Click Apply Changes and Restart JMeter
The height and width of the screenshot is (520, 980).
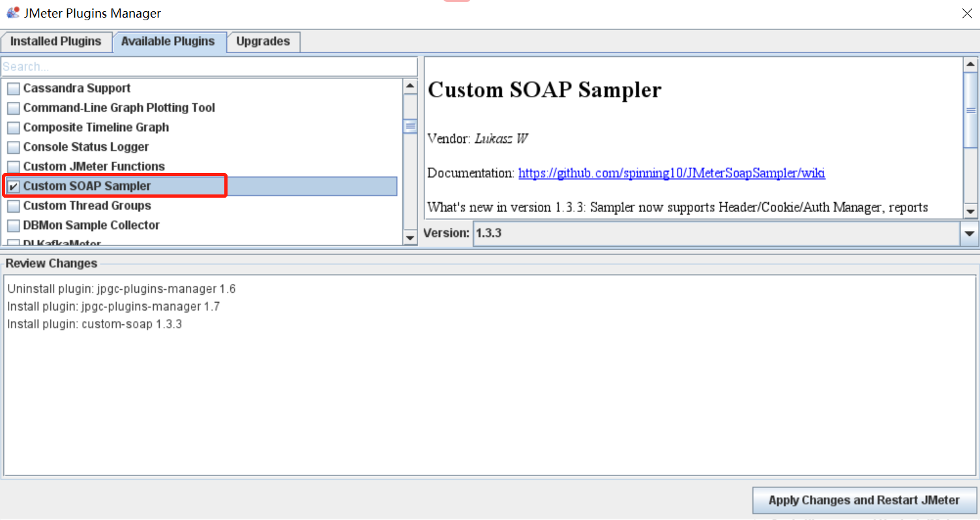click(x=865, y=500)
